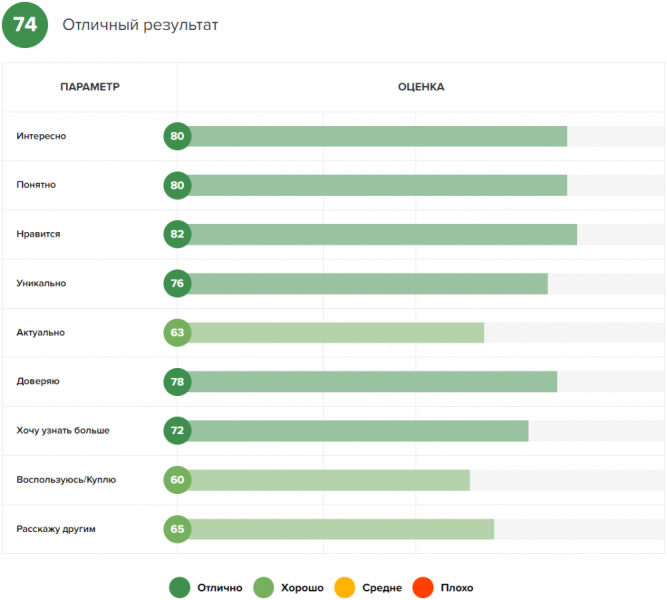
Task: Select the light green Хорошо legend dot
Action: click(x=263, y=588)
